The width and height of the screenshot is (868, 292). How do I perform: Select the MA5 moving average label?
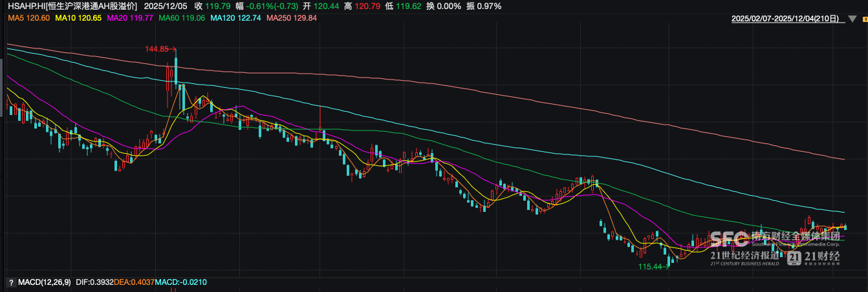[x=29, y=18]
